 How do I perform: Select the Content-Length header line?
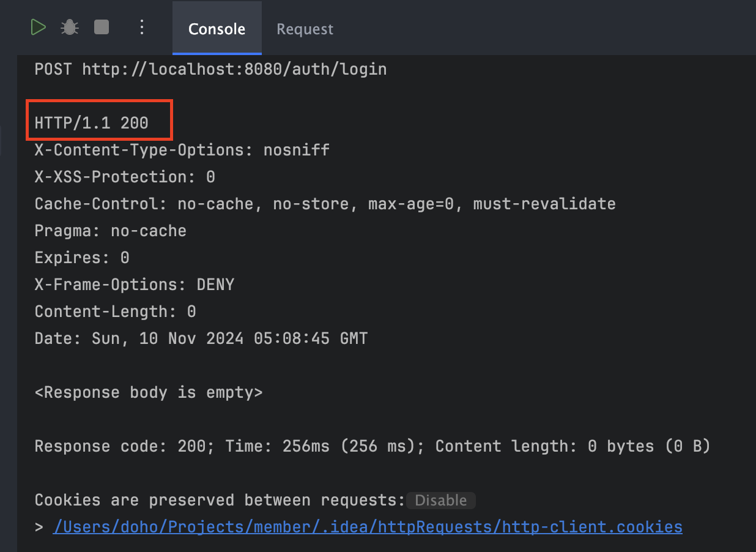click(115, 311)
